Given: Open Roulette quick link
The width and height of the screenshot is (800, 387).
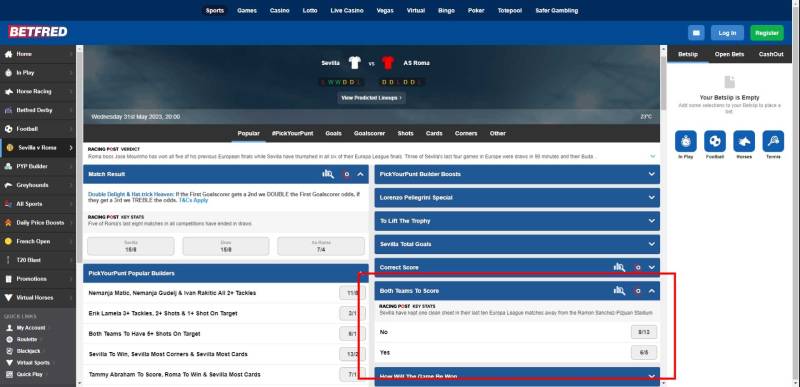Looking at the screenshot, I should pos(27,340).
